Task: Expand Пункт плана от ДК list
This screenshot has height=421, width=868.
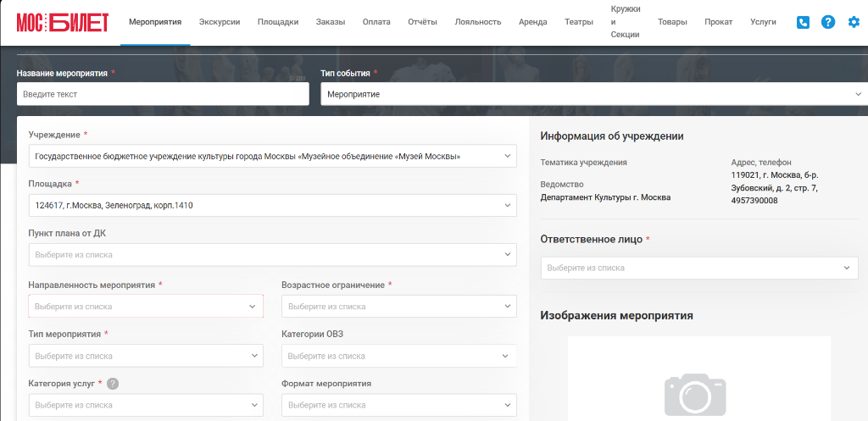Action: pyautogui.click(x=272, y=254)
